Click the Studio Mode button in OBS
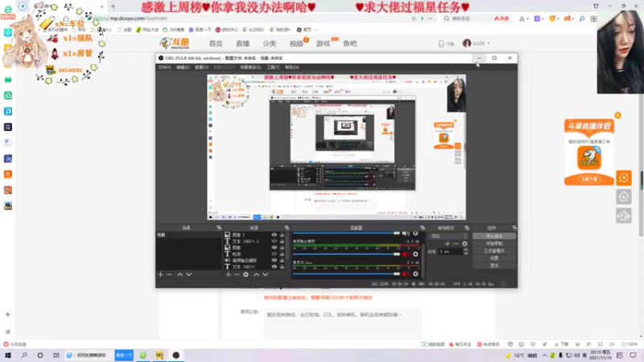Screen dimensions: 644x362 click(494, 251)
